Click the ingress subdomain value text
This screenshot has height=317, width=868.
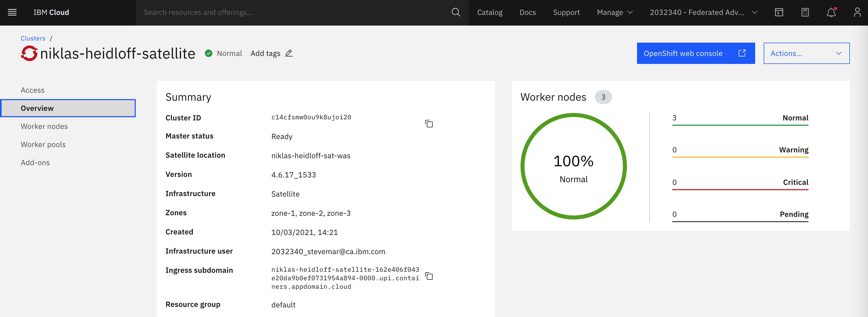click(x=345, y=278)
